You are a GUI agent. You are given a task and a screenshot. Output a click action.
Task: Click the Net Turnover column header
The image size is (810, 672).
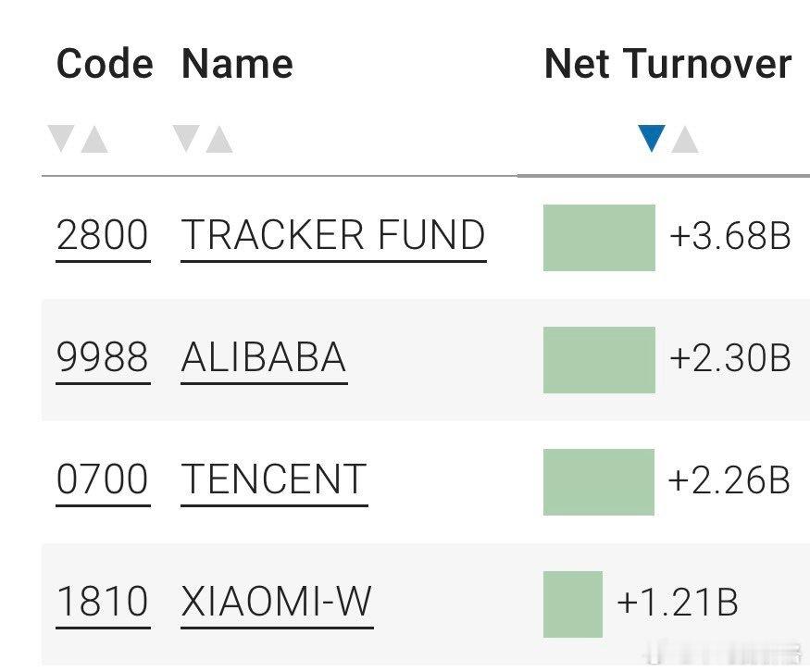(x=667, y=64)
